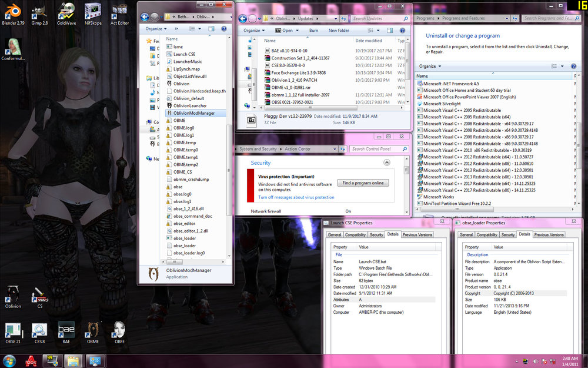Open address bar dropdown in Action Center window
This screenshot has width=588, height=368.
[335, 149]
